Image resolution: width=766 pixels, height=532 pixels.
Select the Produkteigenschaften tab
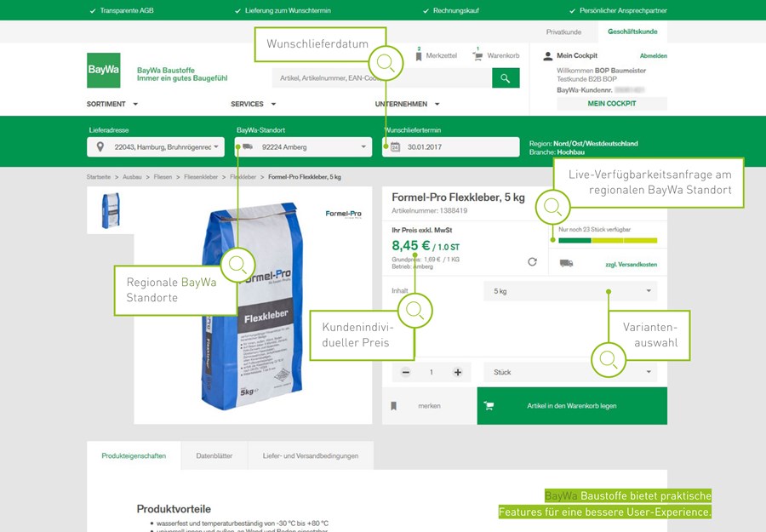(134, 455)
